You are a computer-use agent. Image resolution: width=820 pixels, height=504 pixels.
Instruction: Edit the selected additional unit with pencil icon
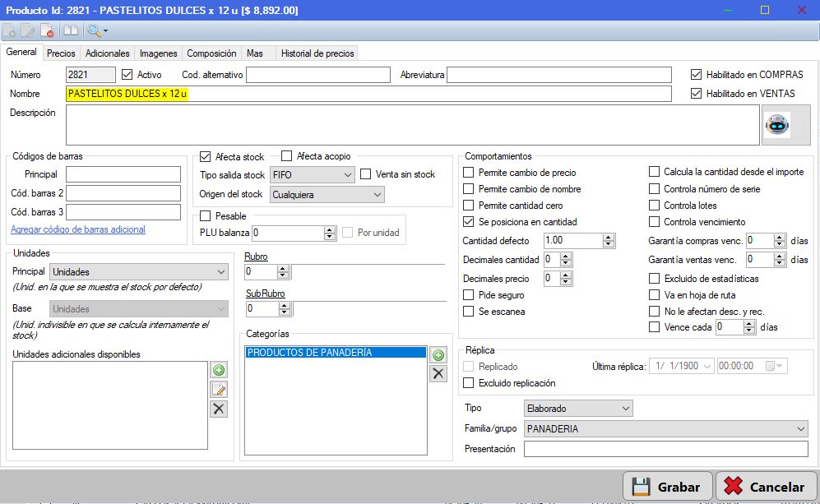tap(219, 390)
